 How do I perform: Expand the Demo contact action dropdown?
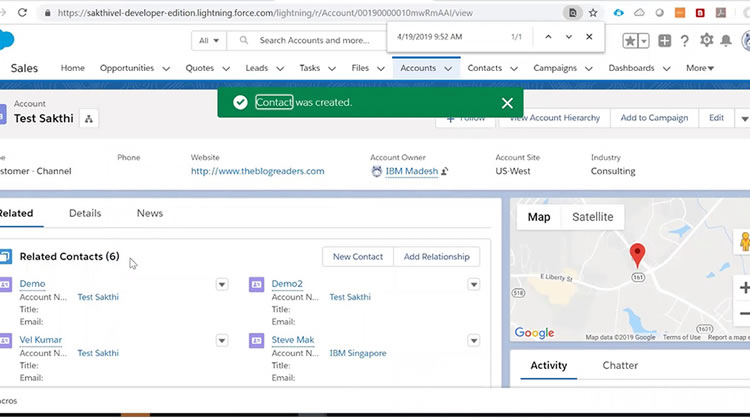point(222,285)
